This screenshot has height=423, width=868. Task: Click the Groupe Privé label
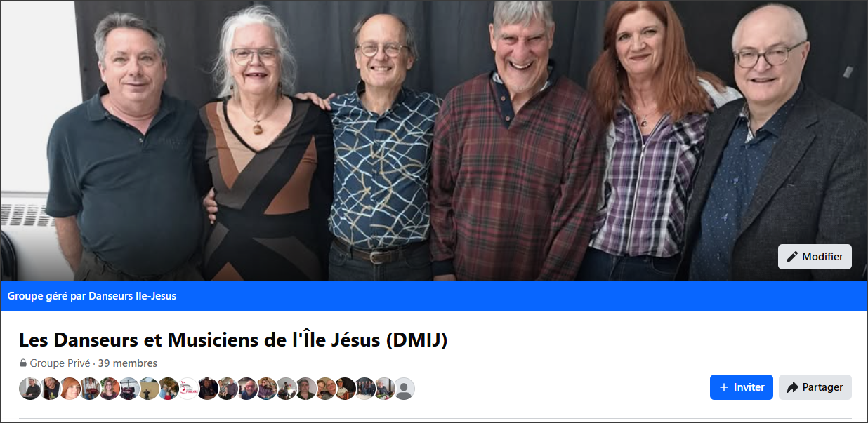click(x=60, y=363)
